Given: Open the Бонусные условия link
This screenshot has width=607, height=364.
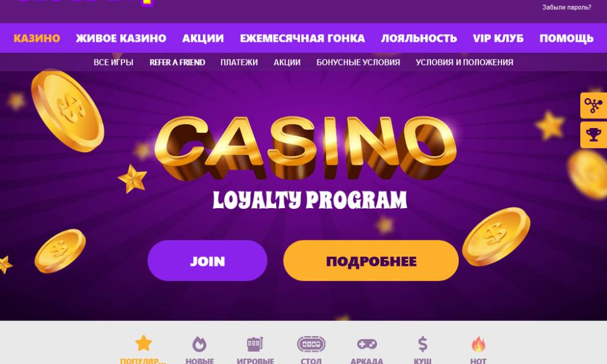Looking at the screenshot, I should click(x=358, y=62).
